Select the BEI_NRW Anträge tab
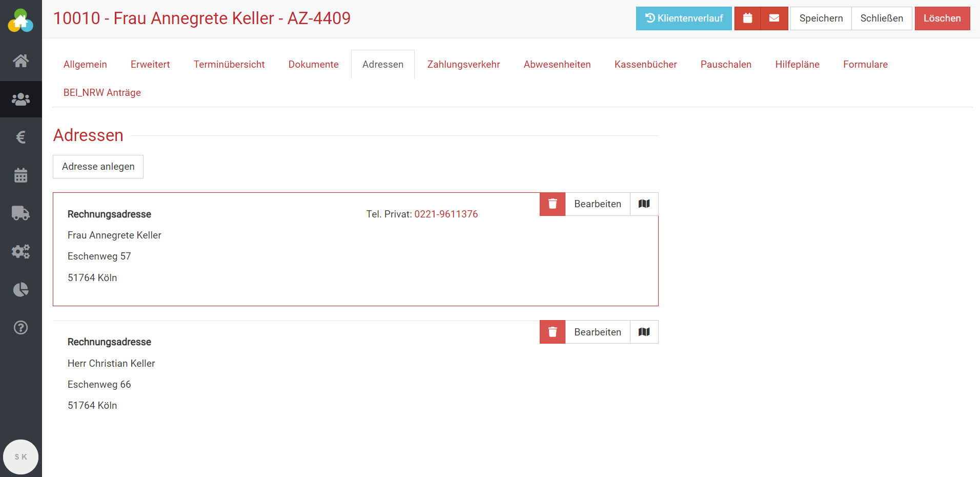 tap(102, 93)
